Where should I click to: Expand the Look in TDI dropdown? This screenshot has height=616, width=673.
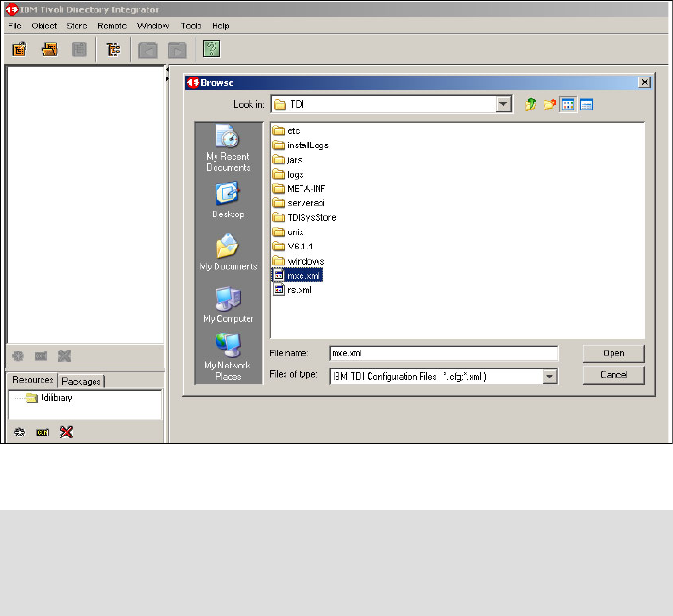pyautogui.click(x=504, y=104)
